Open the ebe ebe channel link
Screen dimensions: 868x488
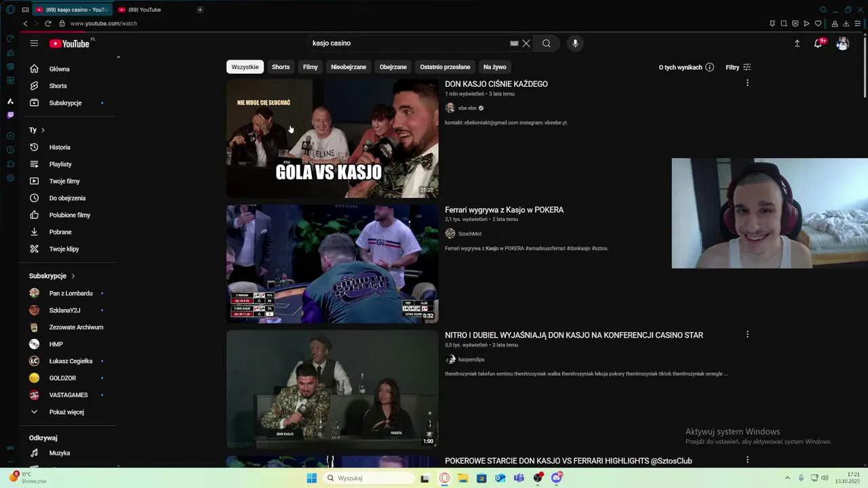[x=467, y=108]
